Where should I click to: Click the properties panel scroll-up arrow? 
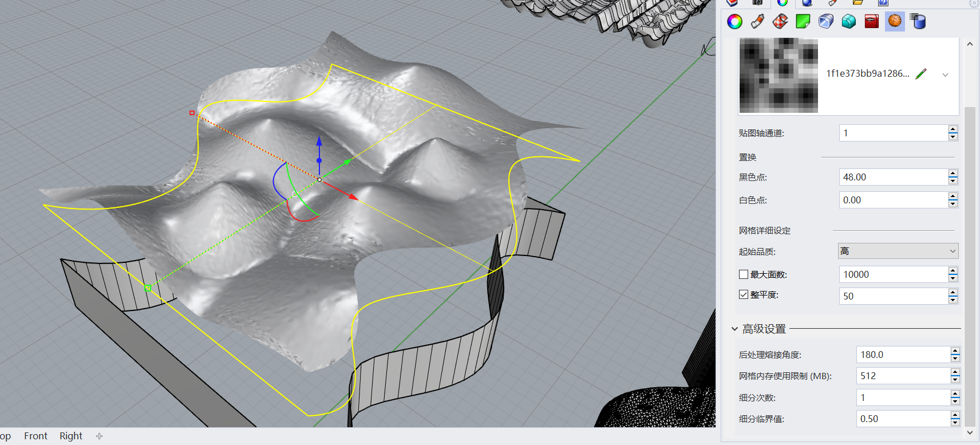970,44
